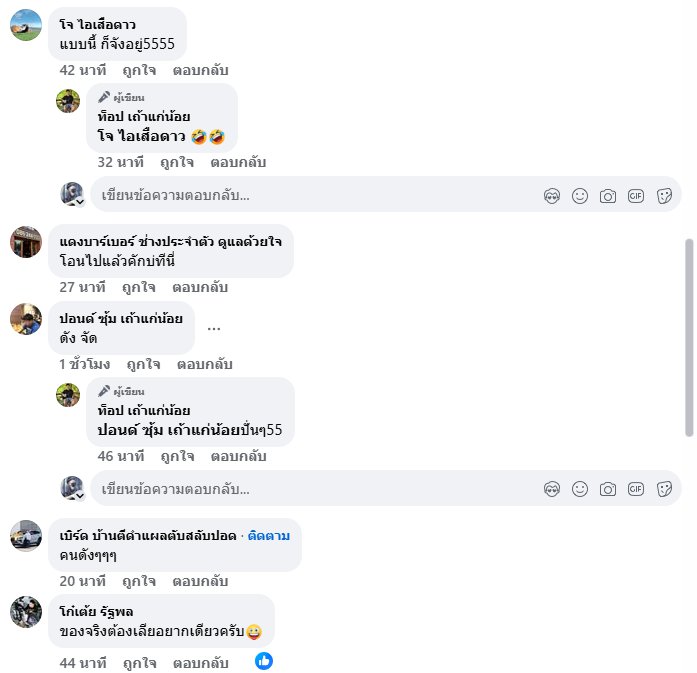This screenshot has height=673, width=697.
Task: Click ติดตาม next to เบิร์ด บ้านตีดำ
Action: click(x=269, y=536)
